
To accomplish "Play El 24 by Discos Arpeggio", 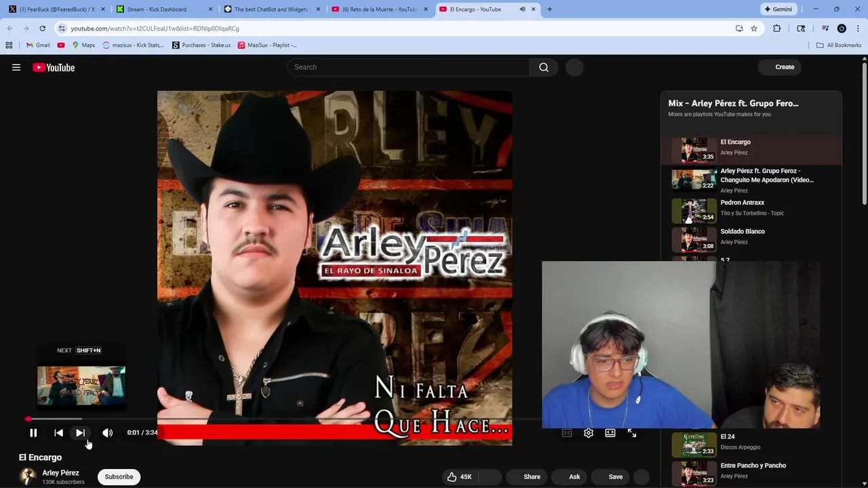I will click(x=751, y=444).
